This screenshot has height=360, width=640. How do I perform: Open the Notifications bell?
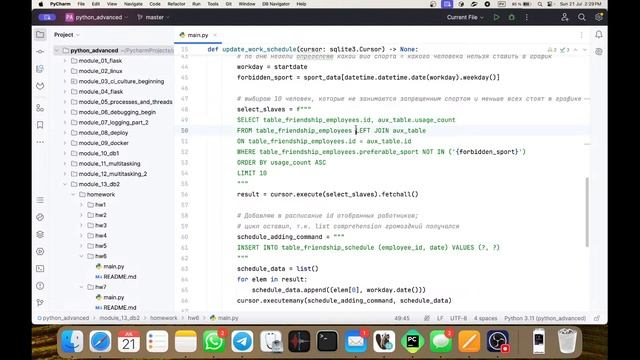[599, 35]
